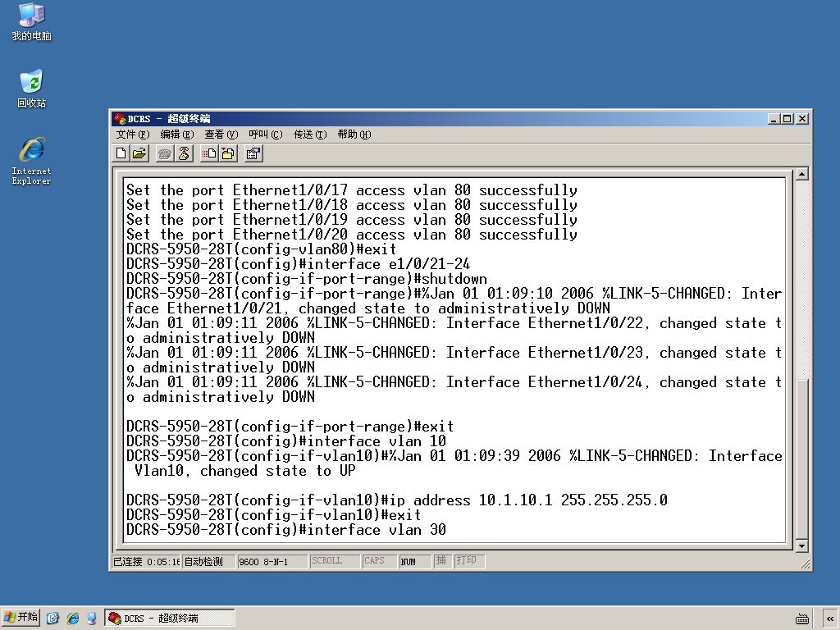Image resolution: width=840 pixels, height=630 pixels.
Task: Click the 'Ethernet1/0/20 access vlan 80' line
Action: tap(352, 235)
